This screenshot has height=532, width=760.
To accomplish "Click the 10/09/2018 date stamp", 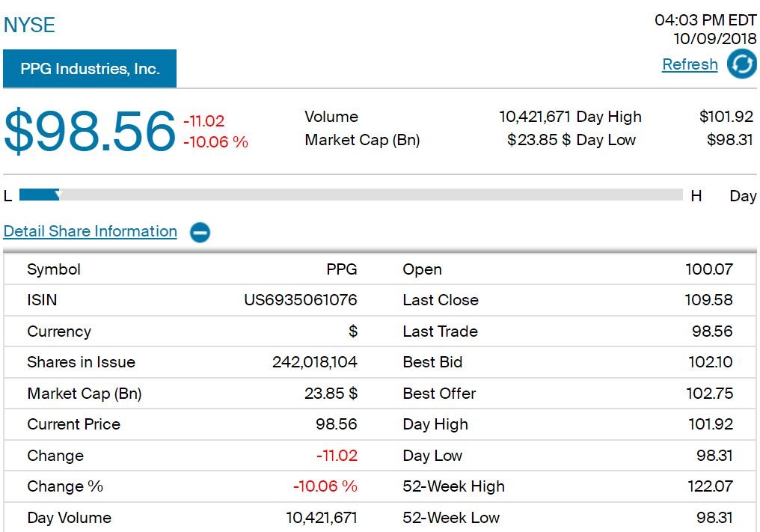I will (x=714, y=39).
